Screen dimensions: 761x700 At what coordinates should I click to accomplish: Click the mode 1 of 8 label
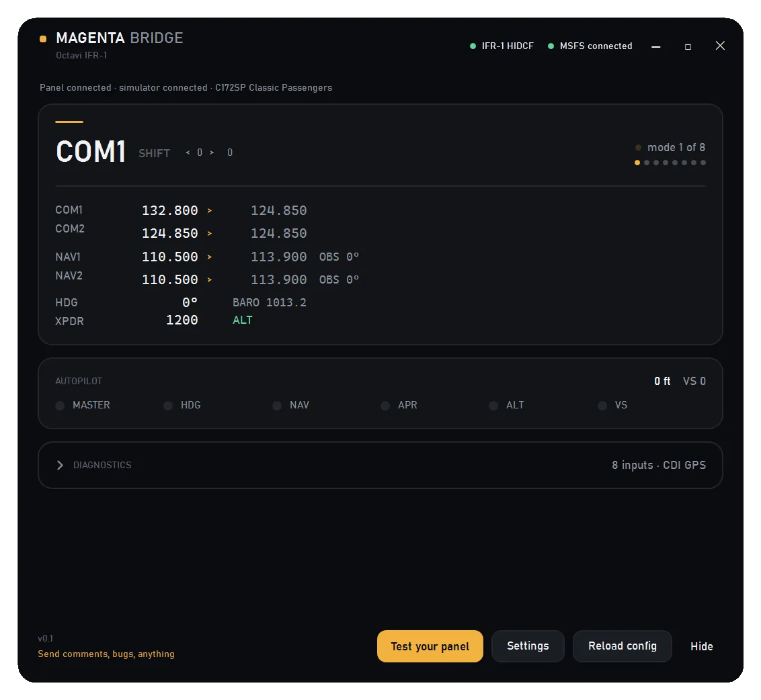tap(676, 148)
